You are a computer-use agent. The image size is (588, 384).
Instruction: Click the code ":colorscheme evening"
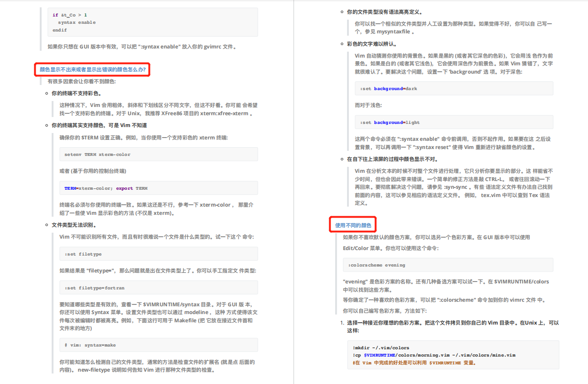point(377,265)
